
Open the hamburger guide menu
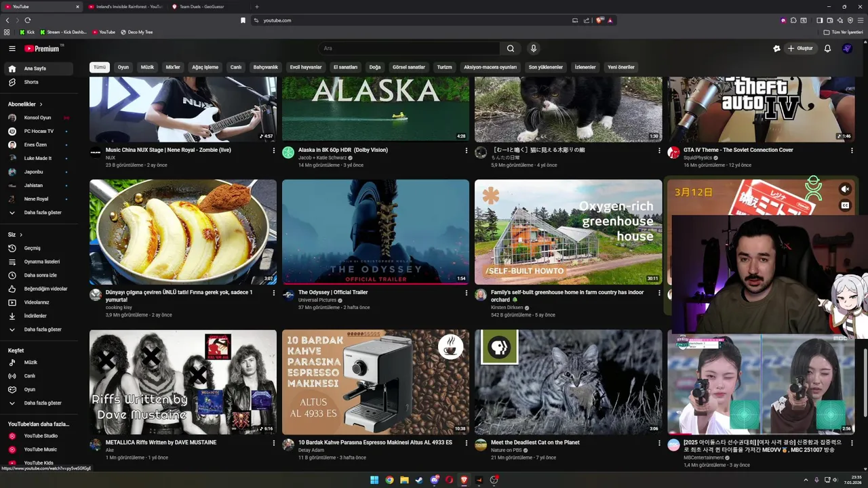[12, 49]
